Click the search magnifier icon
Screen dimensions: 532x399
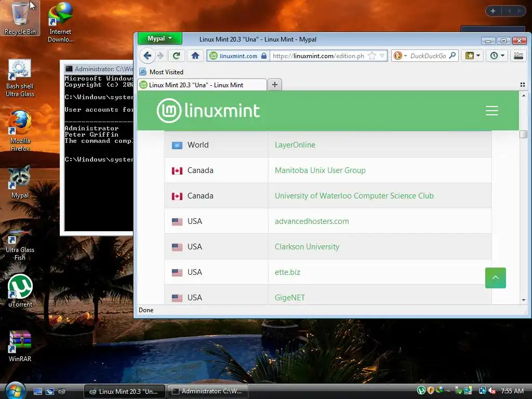pos(453,56)
